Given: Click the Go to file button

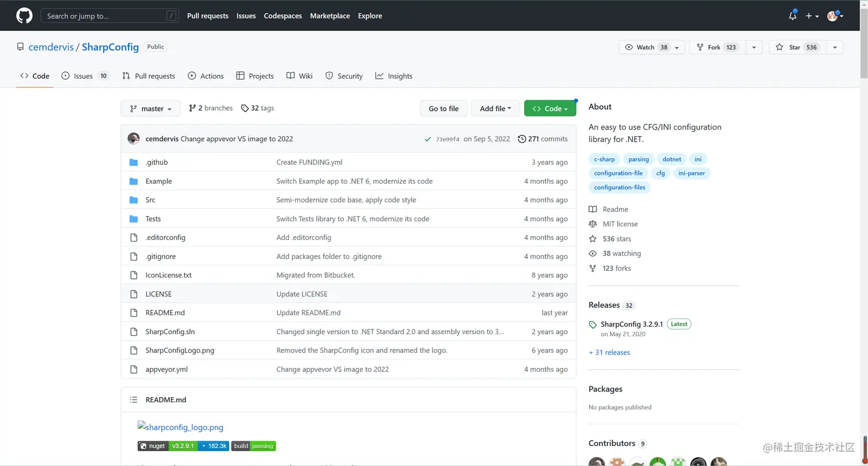Looking at the screenshot, I should 444,108.
